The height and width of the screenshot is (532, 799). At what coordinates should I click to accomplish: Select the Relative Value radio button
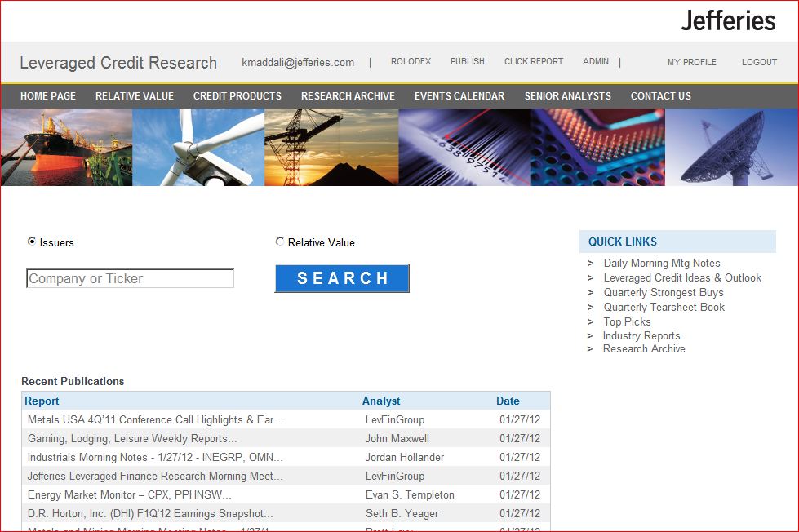pos(280,242)
